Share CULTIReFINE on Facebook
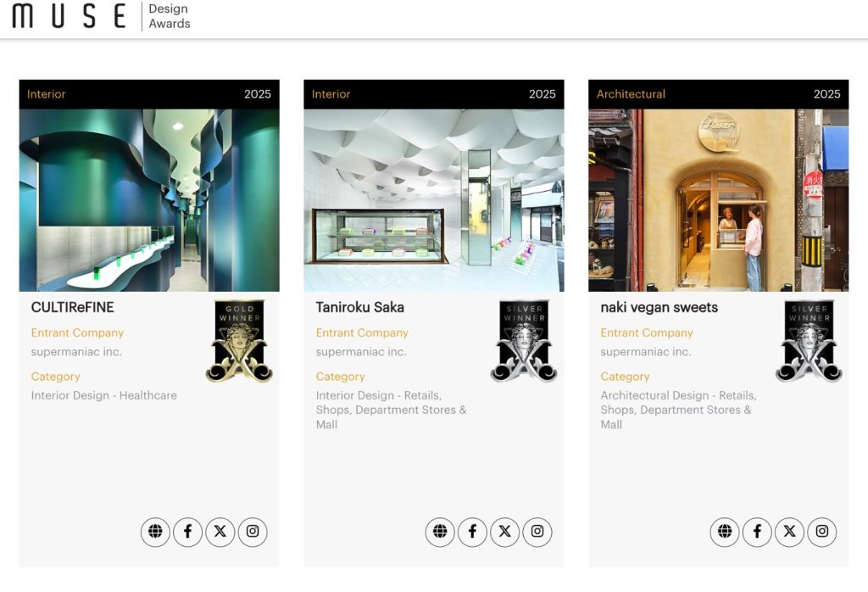 (x=187, y=532)
